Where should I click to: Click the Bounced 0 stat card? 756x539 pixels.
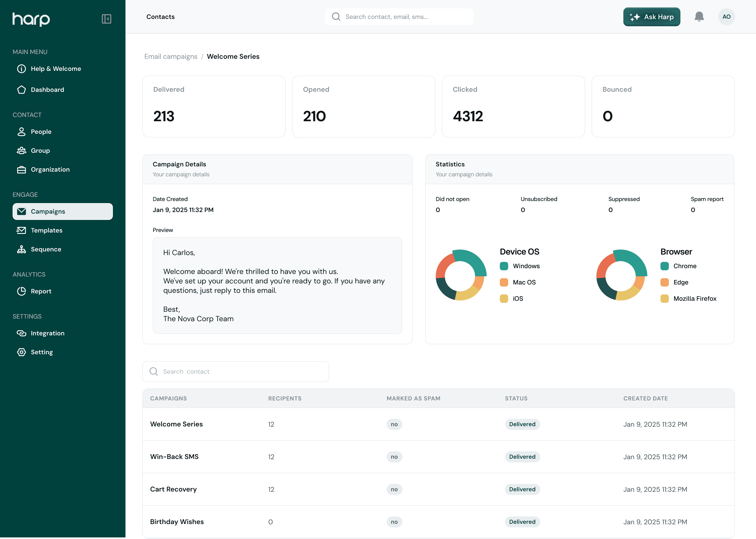[x=663, y=107]
